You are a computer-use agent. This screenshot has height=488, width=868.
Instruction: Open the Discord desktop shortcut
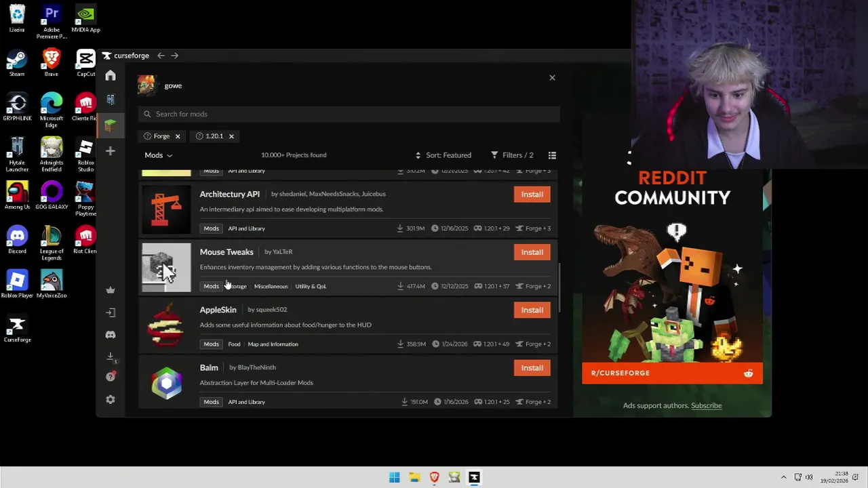[x=17, y=240]
